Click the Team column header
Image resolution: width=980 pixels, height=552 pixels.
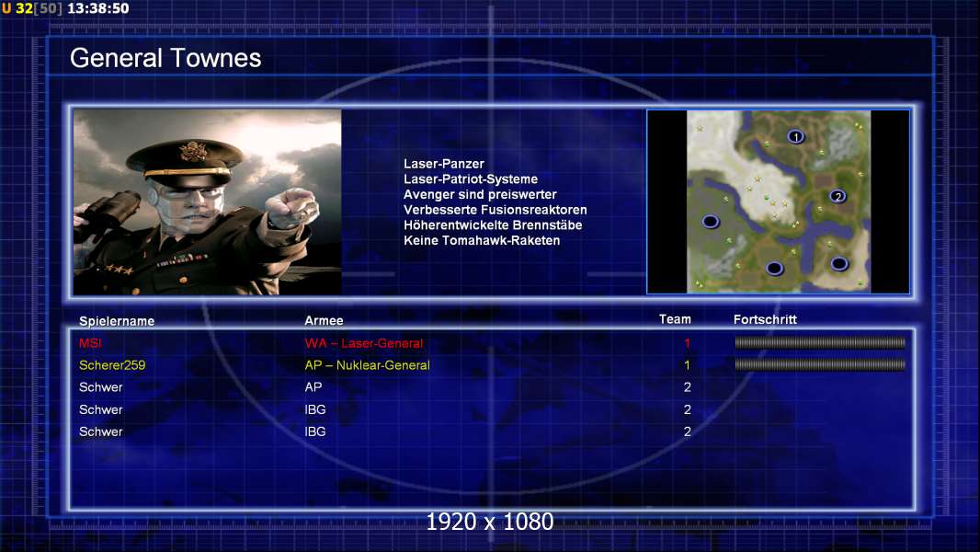click(675, 319)
